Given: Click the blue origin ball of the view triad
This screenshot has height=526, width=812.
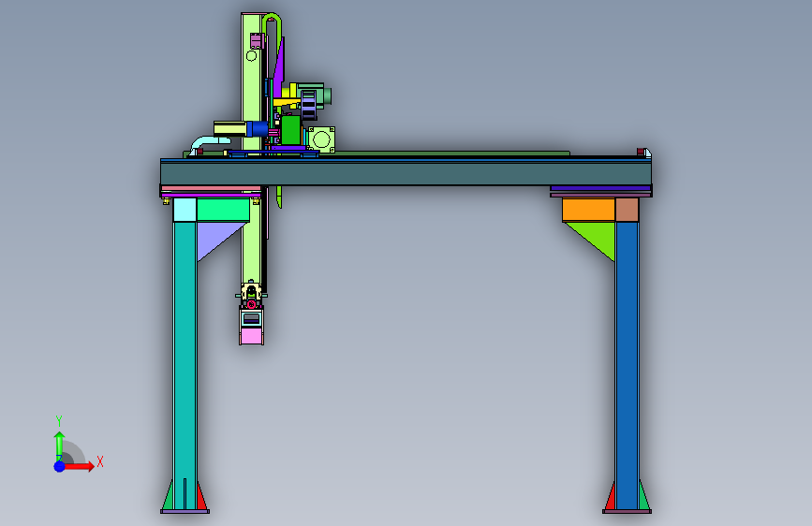Looking at the screenshot, I should coord(59,466).
